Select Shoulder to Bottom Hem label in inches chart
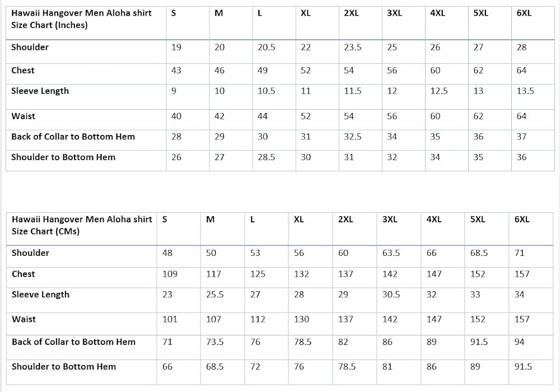560x392 pixels. click(63, 157)
